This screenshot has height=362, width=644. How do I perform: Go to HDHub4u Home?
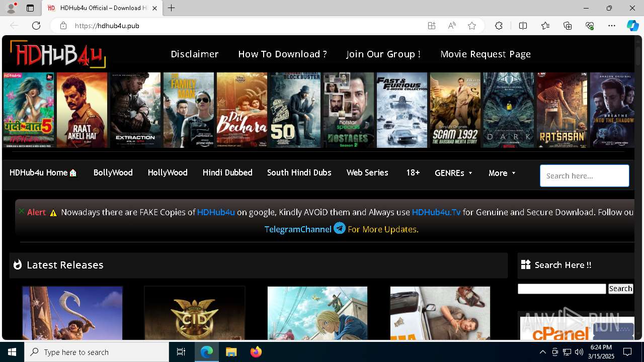(x=43, y=172)
